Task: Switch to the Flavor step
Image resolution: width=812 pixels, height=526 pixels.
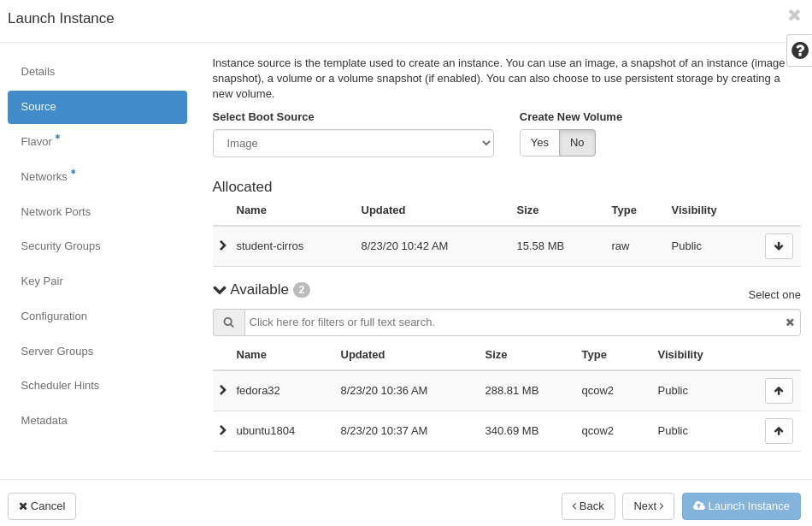Action: coord(97,141)
